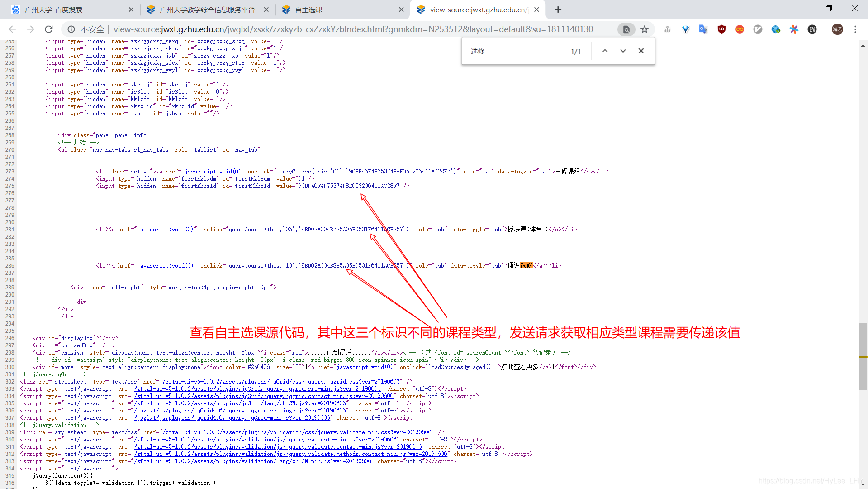
Task: Close the find bar
Action: pos(641,51)
